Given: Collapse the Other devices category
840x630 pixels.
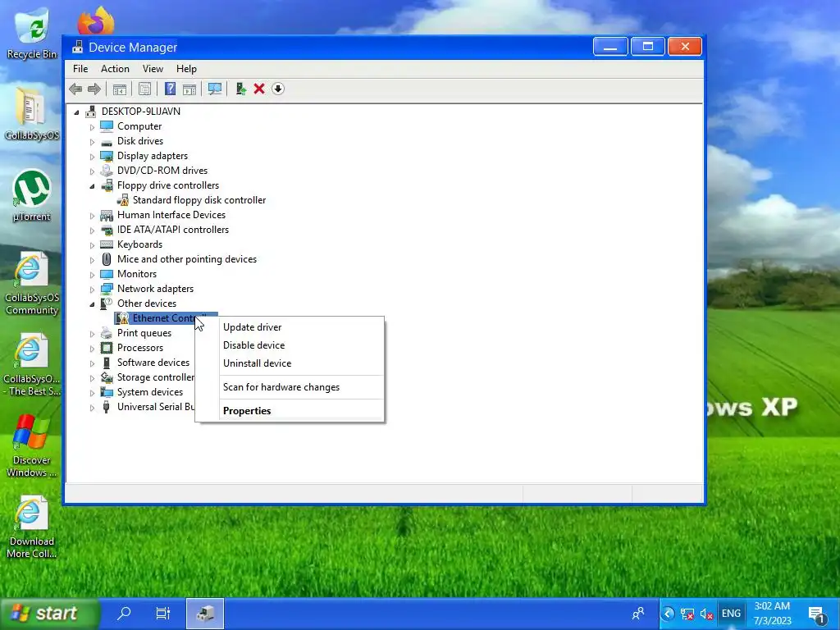Looking at the screenshot, I should (92, 304).
